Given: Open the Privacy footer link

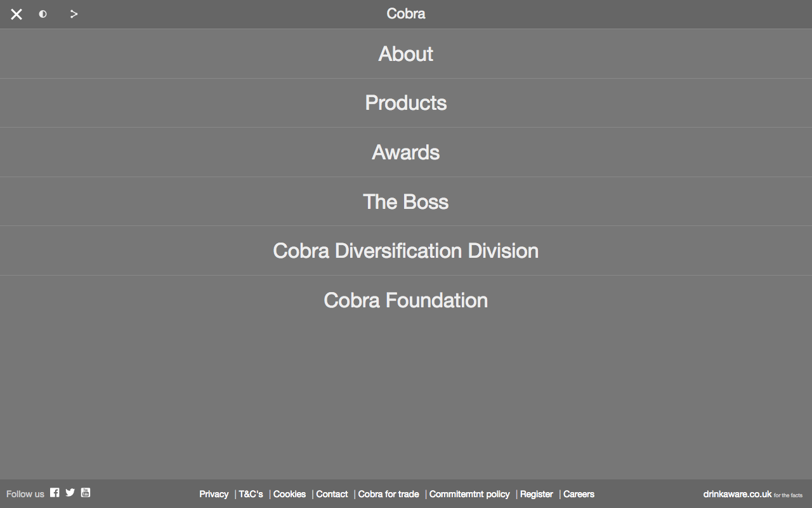Looking at the screenshot, I should [x=214, y=494].
